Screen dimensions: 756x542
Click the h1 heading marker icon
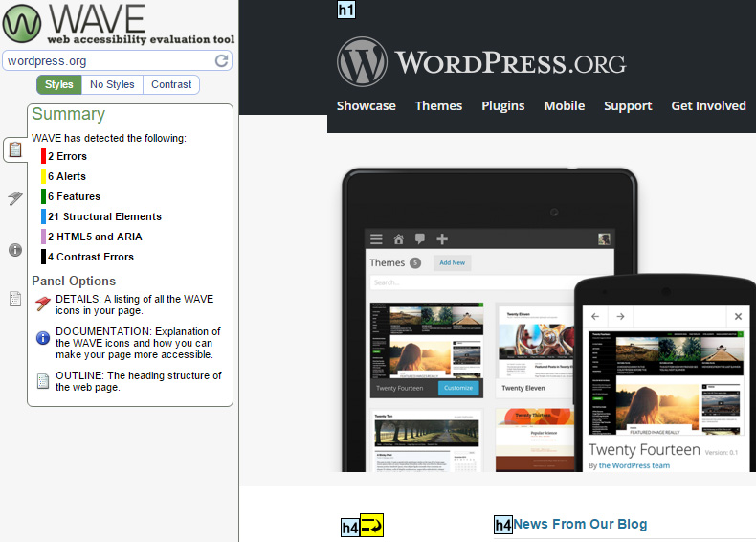[346, 10]
